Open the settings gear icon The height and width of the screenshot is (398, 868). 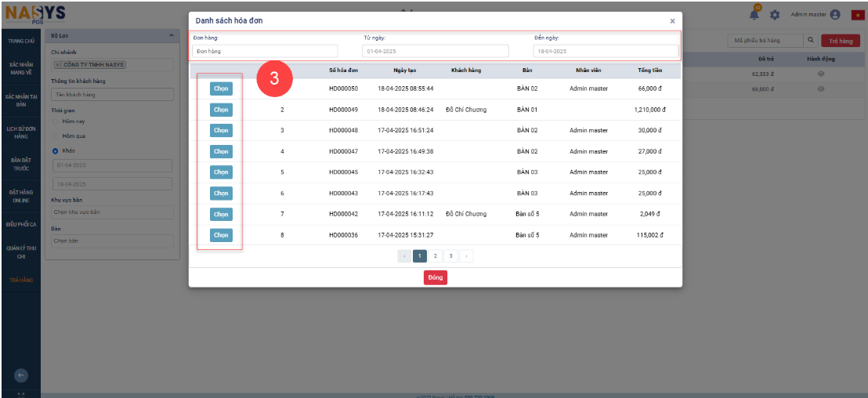pyautogui.click(x=775, y=15)
